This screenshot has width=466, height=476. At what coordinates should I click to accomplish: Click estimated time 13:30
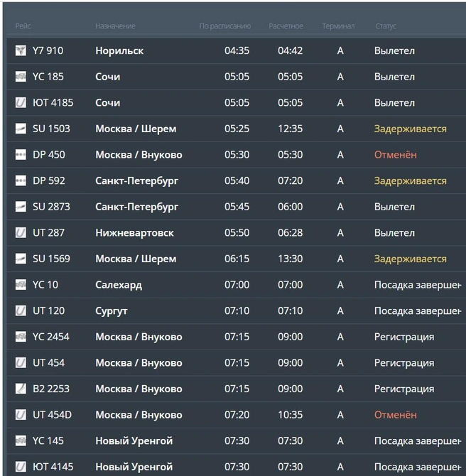tap(291, 259)
